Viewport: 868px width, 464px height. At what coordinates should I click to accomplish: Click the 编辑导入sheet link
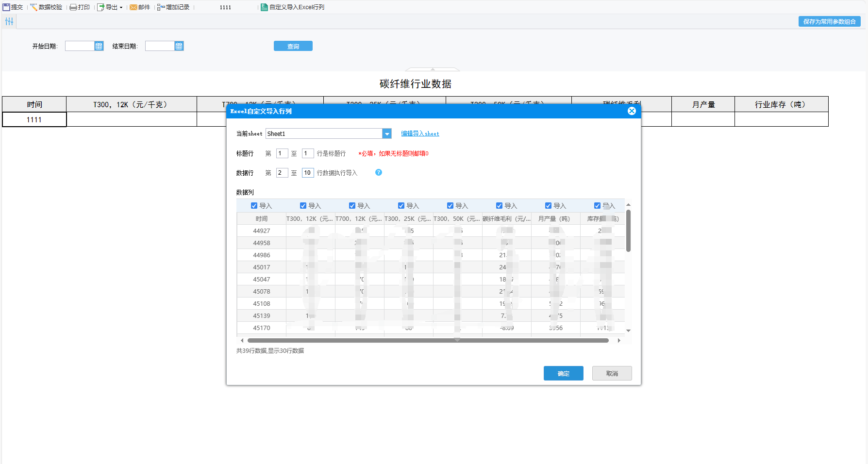point(420,133)
